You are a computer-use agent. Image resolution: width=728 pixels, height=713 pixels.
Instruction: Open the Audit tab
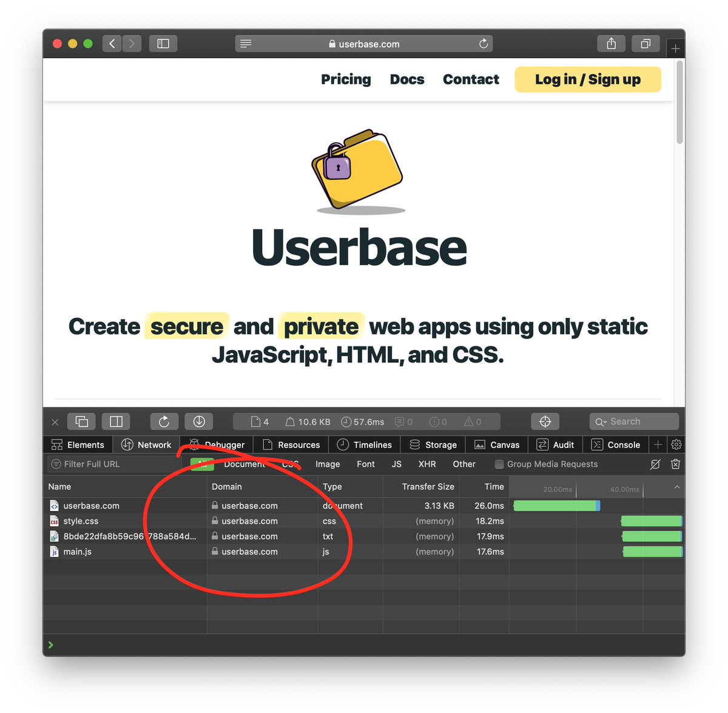pyautogui.click(x=555, y=445)
